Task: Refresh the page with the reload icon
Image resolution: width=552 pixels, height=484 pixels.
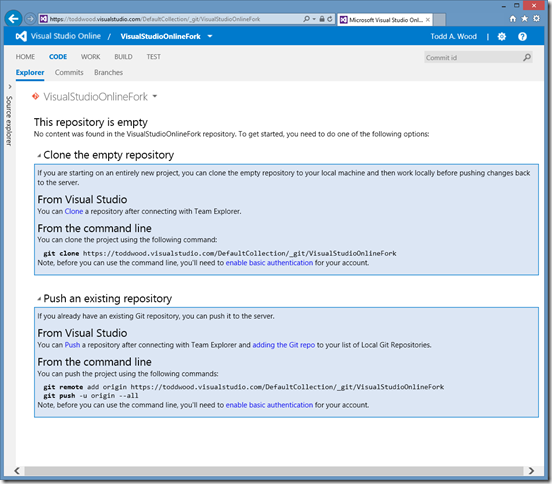Action: [x=330, y=19]
